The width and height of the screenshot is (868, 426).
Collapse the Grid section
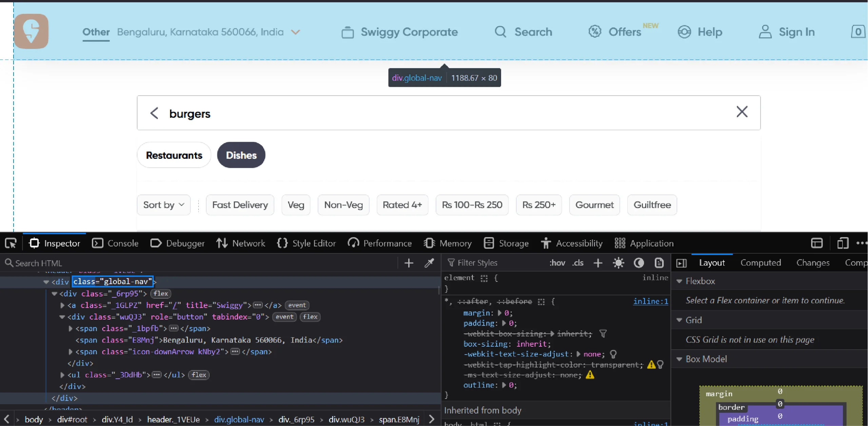[679, 320]
